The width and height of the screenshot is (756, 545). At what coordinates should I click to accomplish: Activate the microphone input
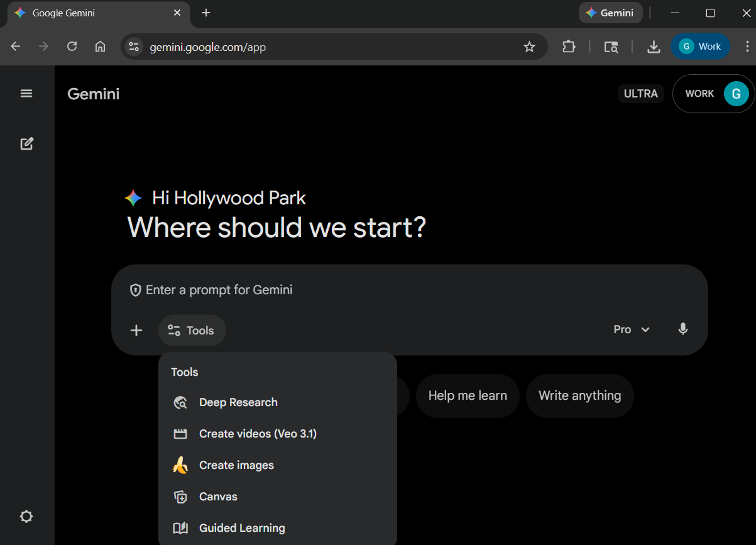(x=683, y=329)
